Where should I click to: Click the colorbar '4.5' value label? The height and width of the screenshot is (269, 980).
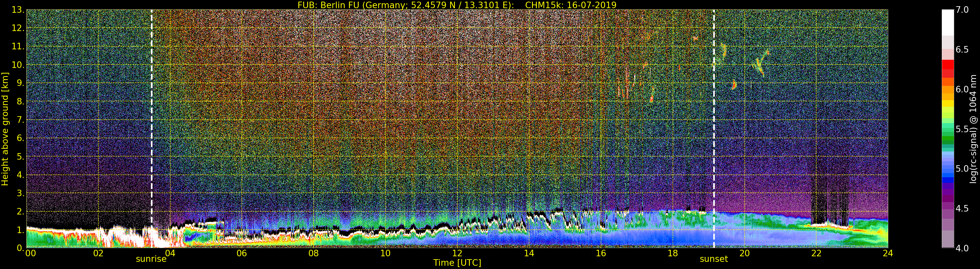(x=962, y=209)
